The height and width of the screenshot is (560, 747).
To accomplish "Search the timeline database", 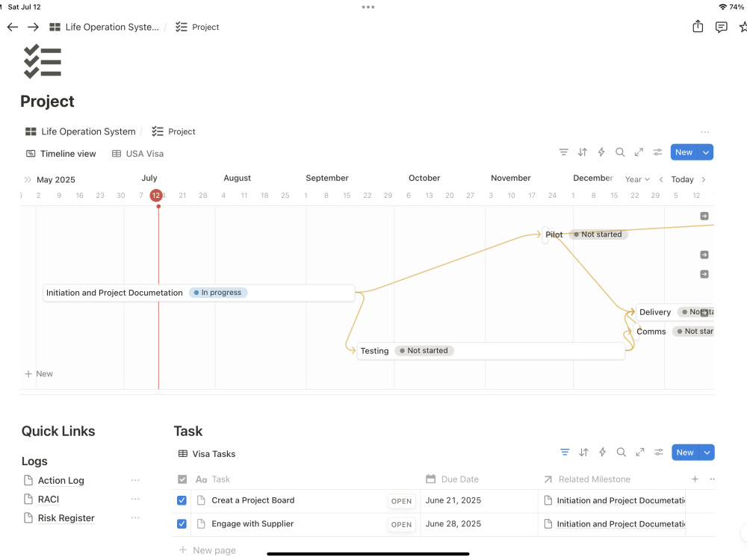I will click(620, 152).
